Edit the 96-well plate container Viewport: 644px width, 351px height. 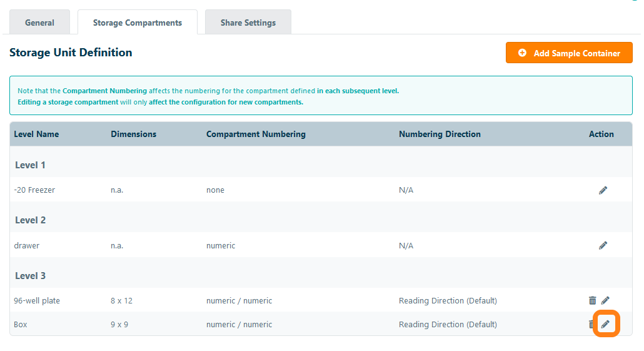[x=605, y=301]
